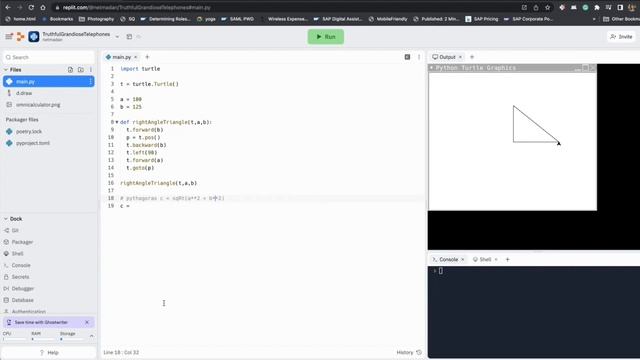This screenshot has width=640, height=360.
Task: Open file History in the status bar
Action: pos(409,352)
